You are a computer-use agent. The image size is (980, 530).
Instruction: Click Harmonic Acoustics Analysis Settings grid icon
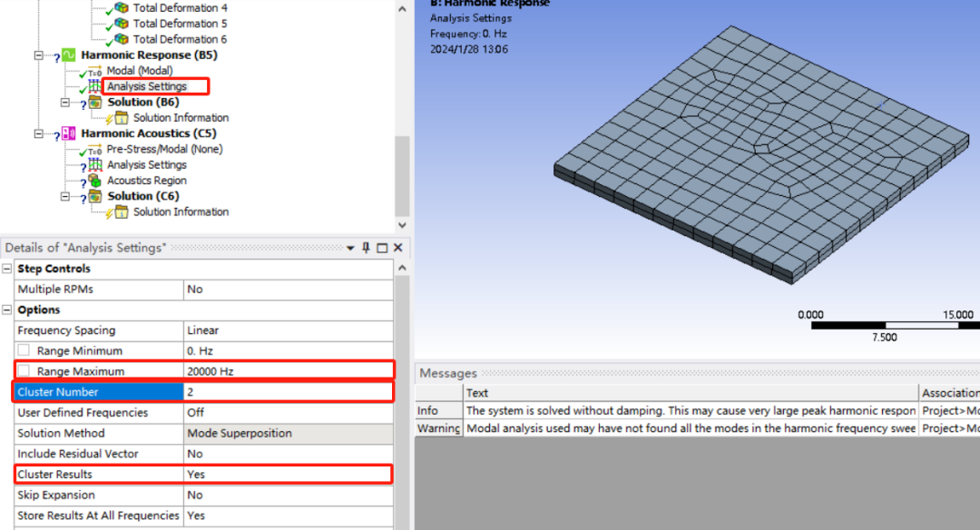pyautogui.click(x=95, y=164)
